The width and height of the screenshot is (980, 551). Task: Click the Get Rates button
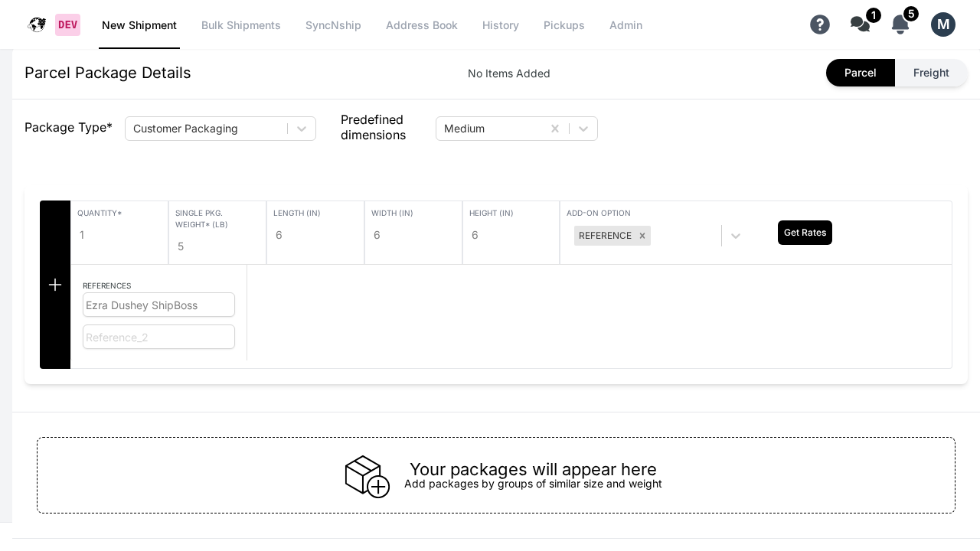coord(805,233)
